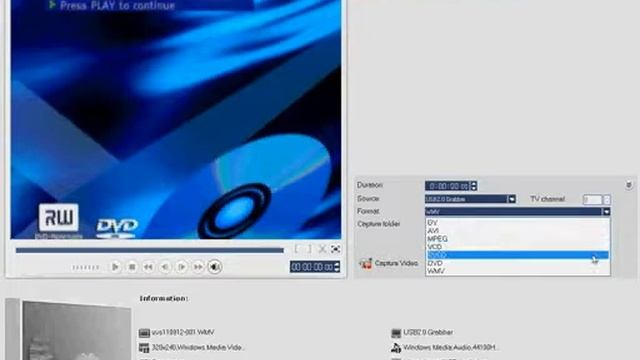Open the Source dropdown showing USB2.0 Grabber
This screenshot has height=360, width=640.
click(470, 199)
